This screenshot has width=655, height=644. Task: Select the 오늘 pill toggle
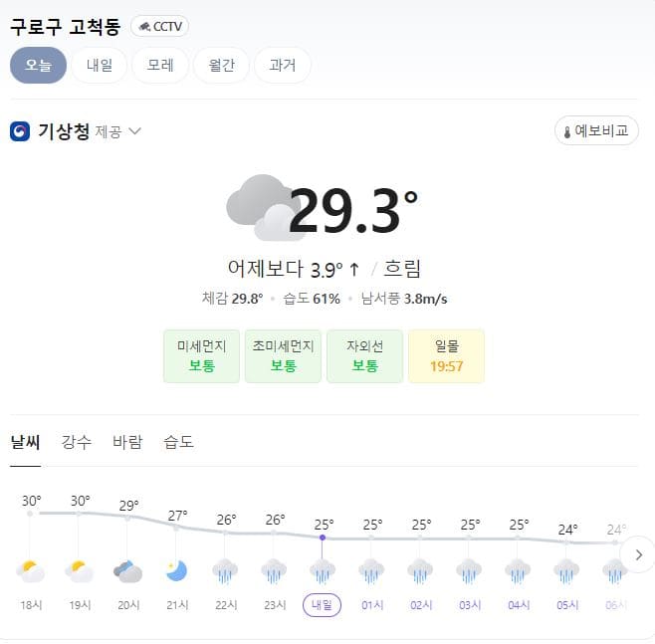39,65
